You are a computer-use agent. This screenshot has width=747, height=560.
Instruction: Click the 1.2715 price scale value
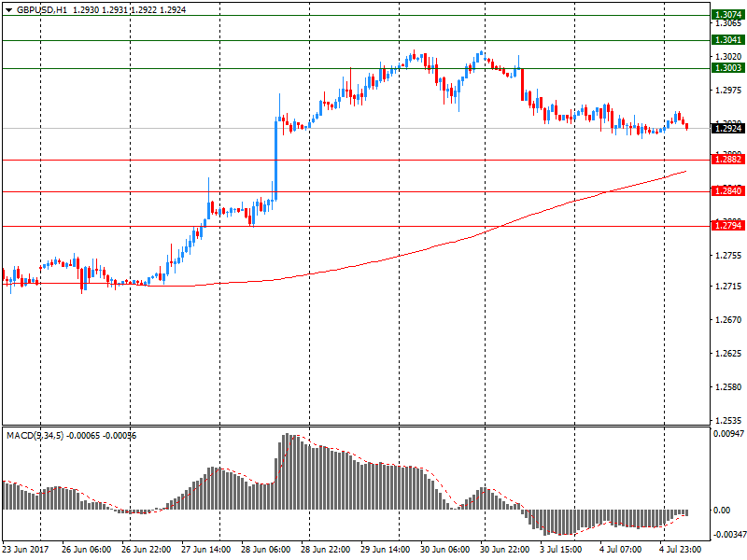(728, 287)
